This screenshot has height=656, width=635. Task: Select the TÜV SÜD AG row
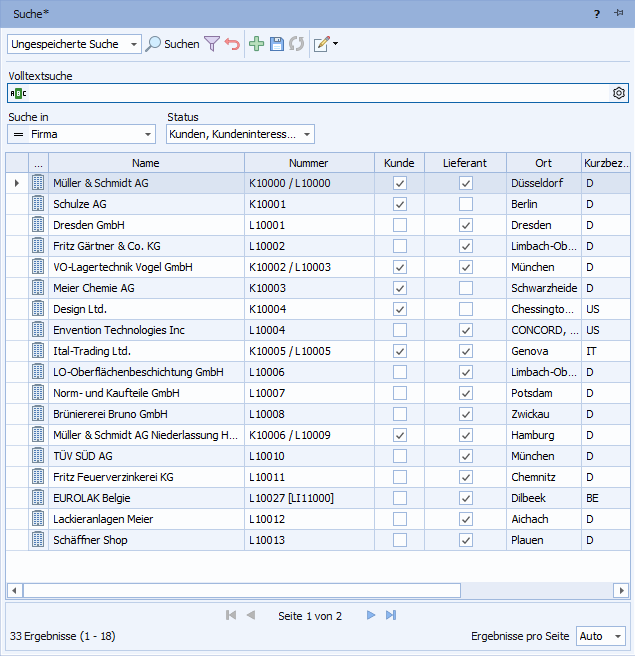tap(145, 456)
